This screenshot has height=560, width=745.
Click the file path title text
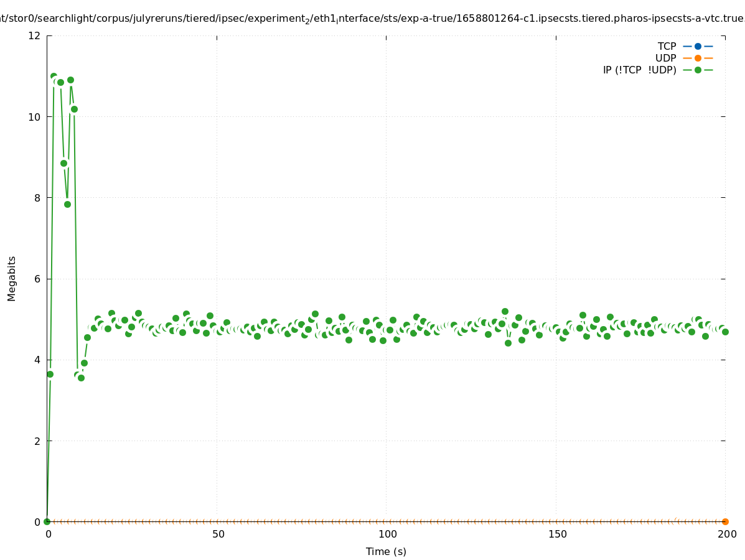pos(372,19)
